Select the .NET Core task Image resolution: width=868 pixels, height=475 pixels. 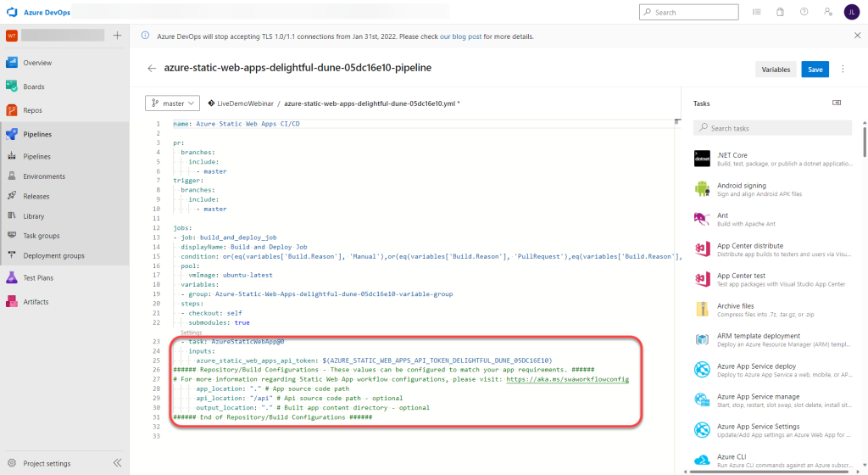point(773,159)
